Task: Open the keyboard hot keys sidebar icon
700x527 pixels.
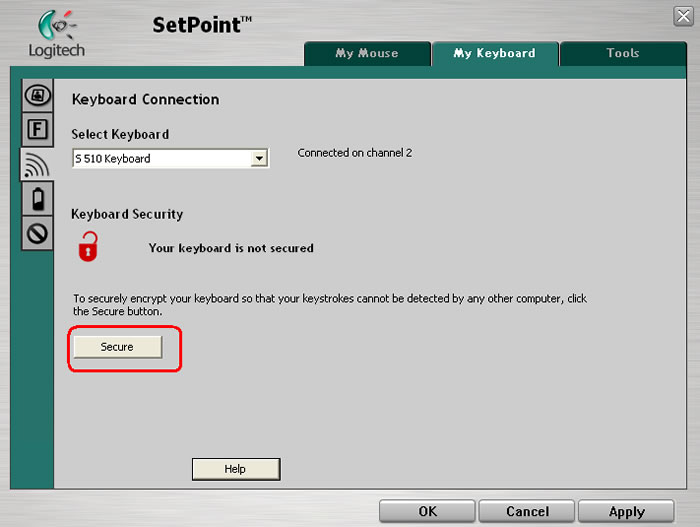Action: tap(38, 95)
